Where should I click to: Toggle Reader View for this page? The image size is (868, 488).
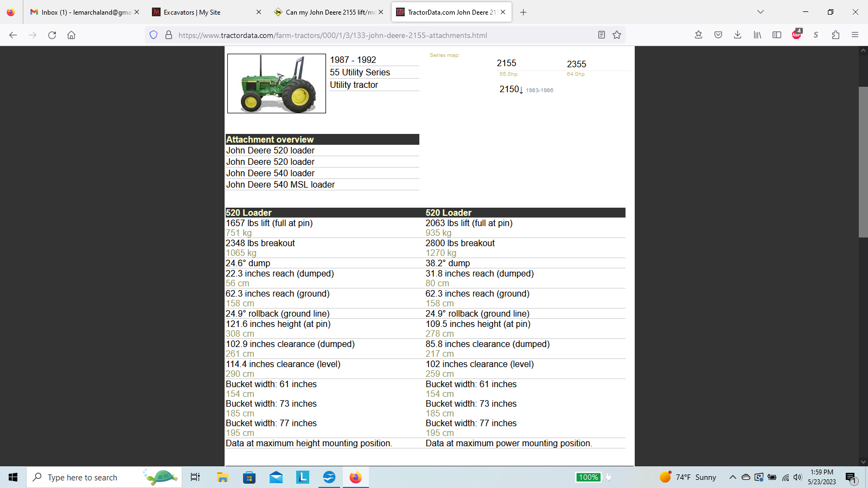click(x=602, y=35)
